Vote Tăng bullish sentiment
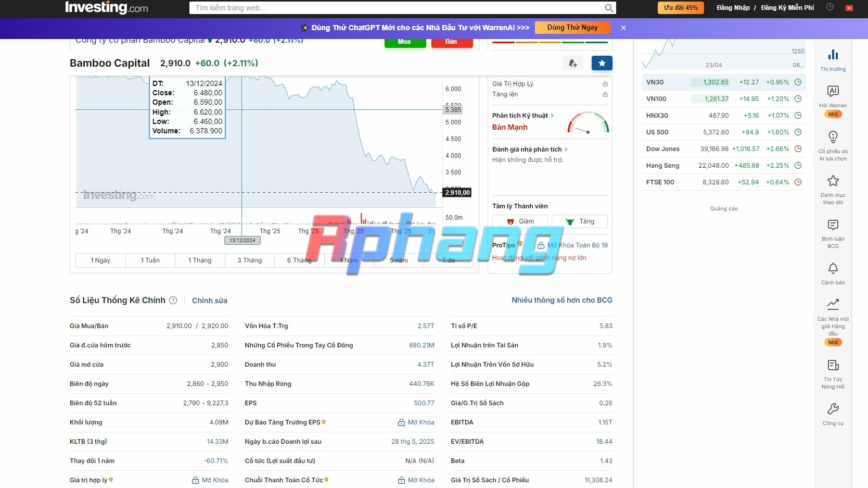868x488 pixels. click(580, 221)
